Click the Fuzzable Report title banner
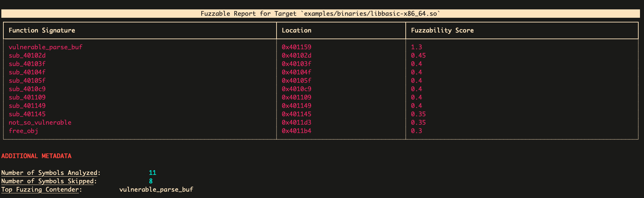This screenshot has height=198, width=644. click(320, 14)
